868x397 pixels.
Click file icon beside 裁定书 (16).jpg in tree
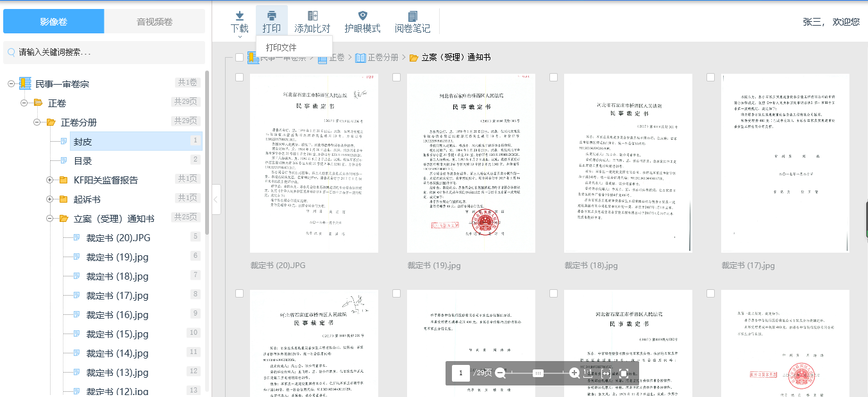(76, 314)
